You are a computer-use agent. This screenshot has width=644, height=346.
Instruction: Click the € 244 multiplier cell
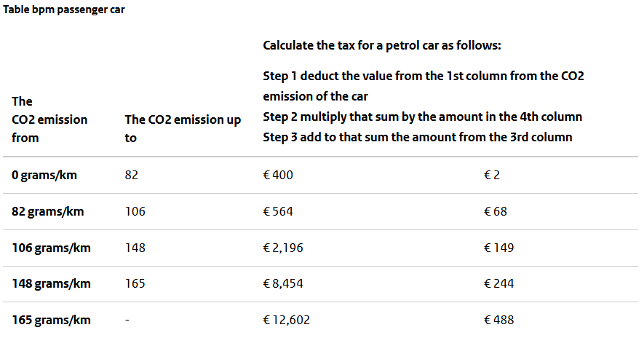pos(498,283)
